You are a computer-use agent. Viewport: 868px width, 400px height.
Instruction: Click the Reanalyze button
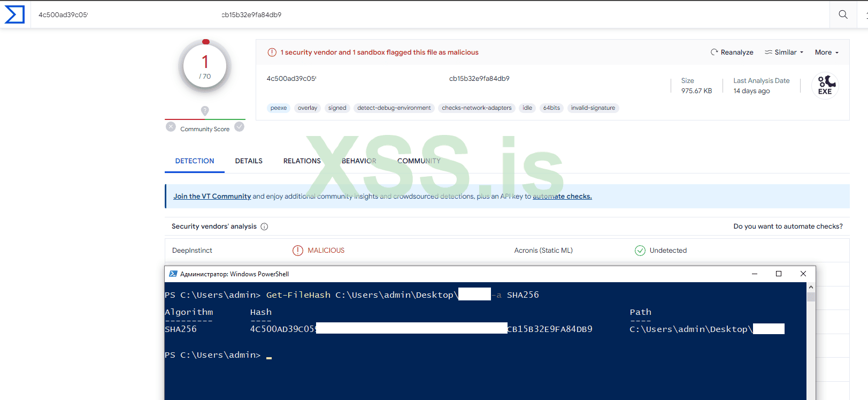[732, 52]
